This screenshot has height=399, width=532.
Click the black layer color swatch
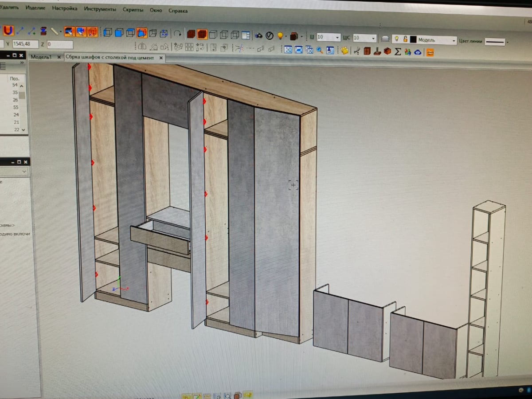(413, 39)
